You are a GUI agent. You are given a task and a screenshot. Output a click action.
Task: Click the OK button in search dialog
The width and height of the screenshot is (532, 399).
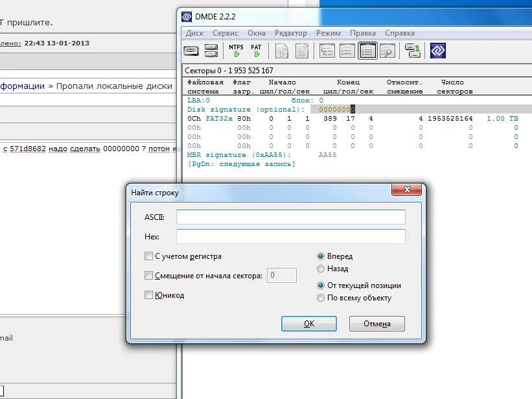tap(308, 324)
